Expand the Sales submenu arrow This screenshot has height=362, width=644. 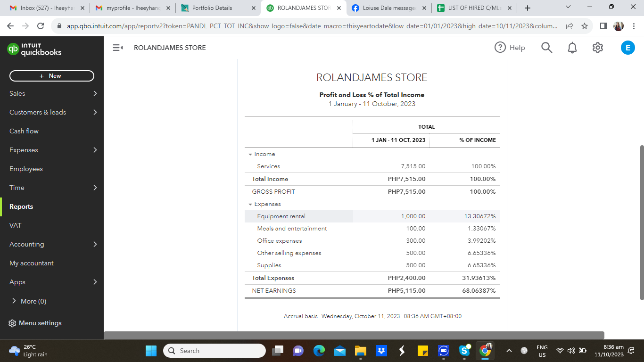(x=95, y=93)
